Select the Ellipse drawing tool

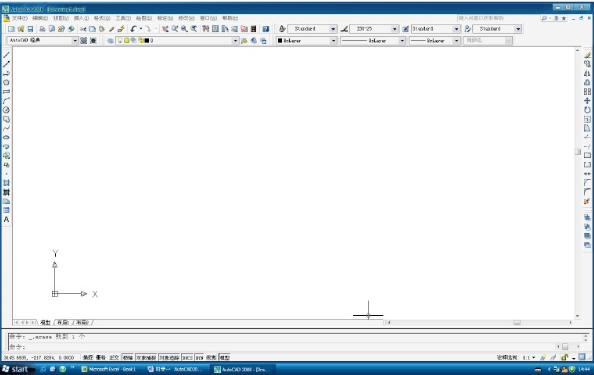coord(6,137)
